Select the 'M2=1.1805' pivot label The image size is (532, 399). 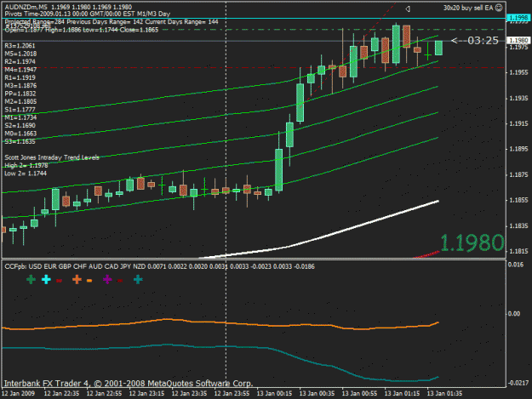pyautogui.click(x=20, y=101)
